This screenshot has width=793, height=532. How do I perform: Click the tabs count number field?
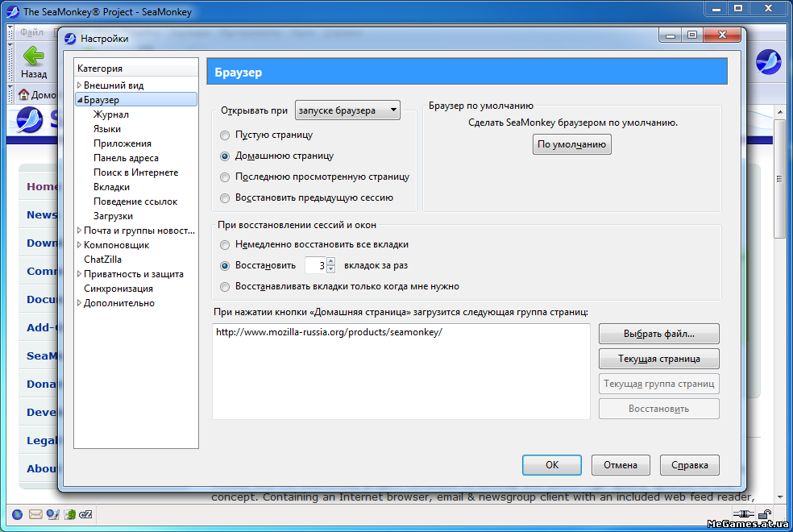point(316,265)
